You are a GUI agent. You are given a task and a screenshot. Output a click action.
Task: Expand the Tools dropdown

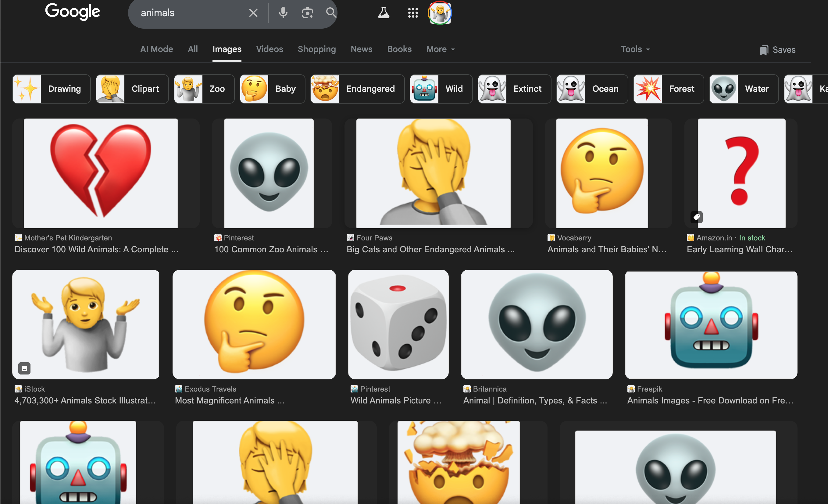[x=635, y=49]
